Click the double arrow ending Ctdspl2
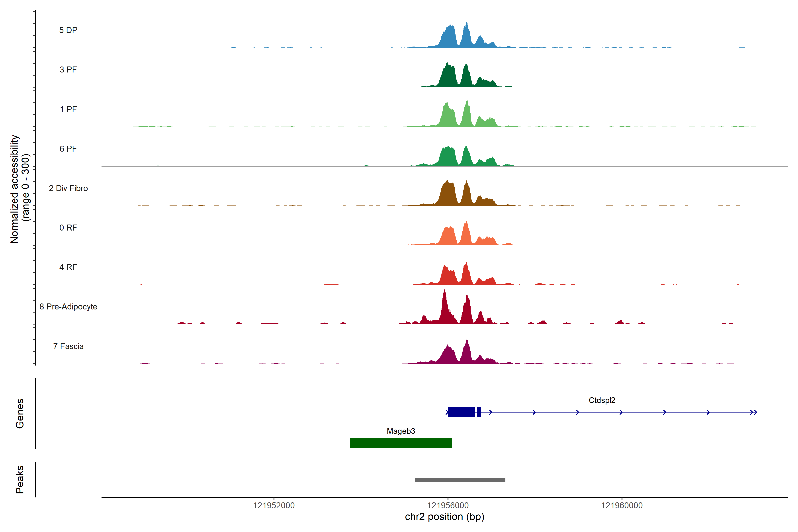Screen dimensions: 798x532 pyautogui.click(x=753, y=412)
